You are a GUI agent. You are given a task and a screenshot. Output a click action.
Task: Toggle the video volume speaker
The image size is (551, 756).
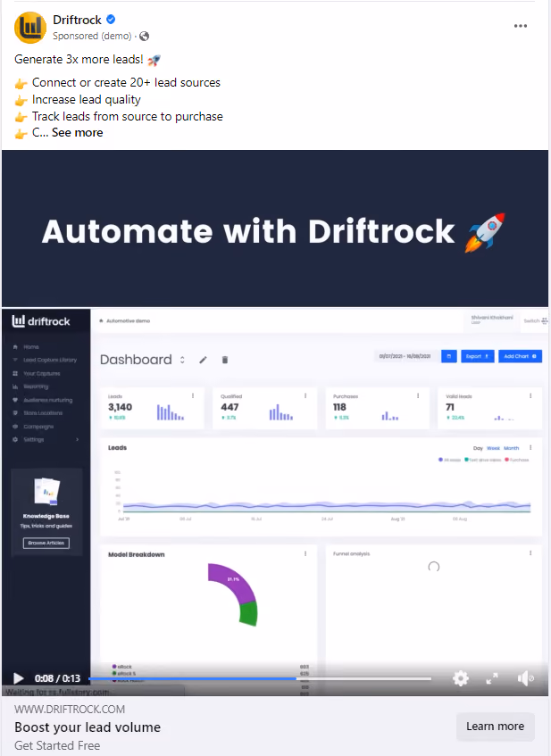525,678
